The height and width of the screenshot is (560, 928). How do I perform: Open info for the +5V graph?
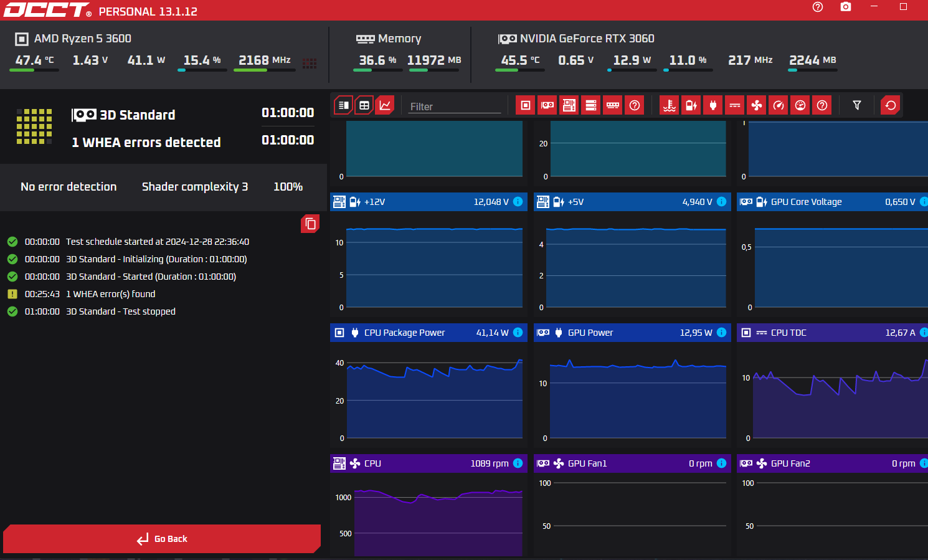click(721, 202)
